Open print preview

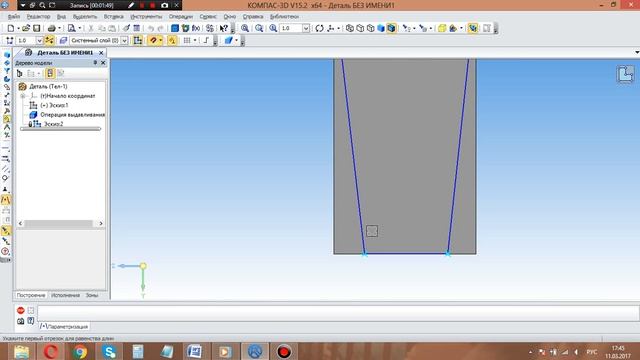(71, 28)
